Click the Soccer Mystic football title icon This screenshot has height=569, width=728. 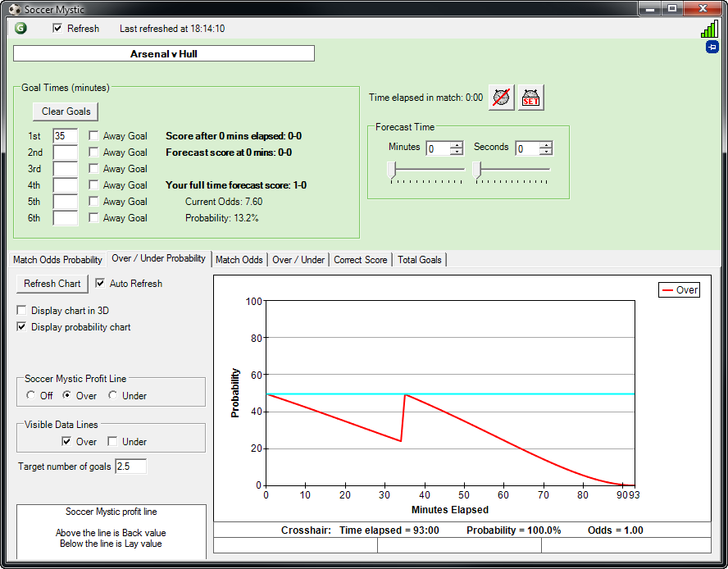pyautogui.click(x=15, y=9)
